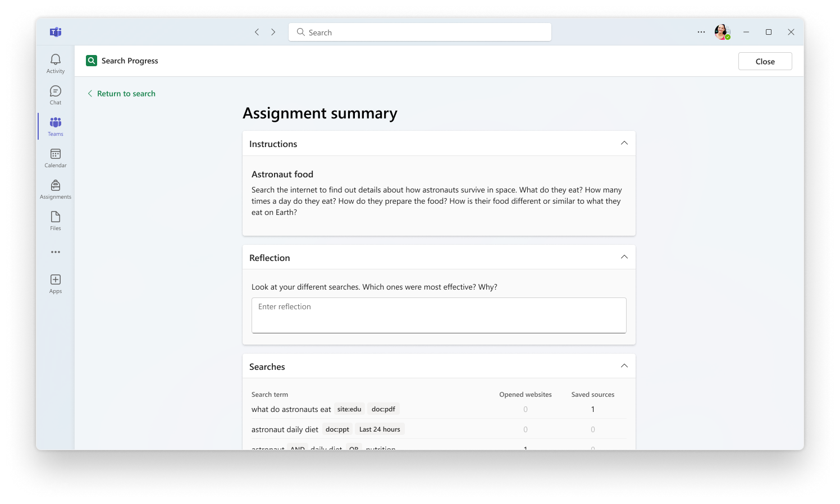Open the Files section
840x504 pixels.
coord(55,221)
